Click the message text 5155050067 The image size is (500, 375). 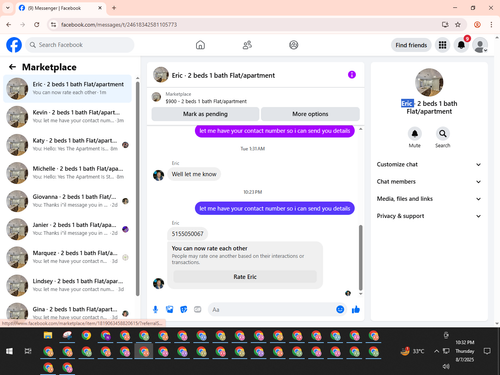(x=187, y=234)
